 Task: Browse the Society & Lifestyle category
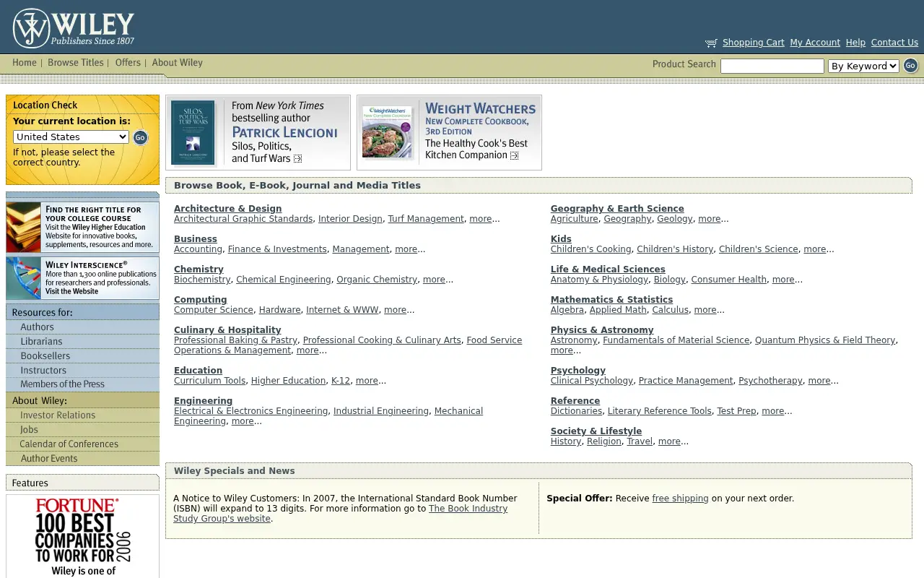(596, 431)
